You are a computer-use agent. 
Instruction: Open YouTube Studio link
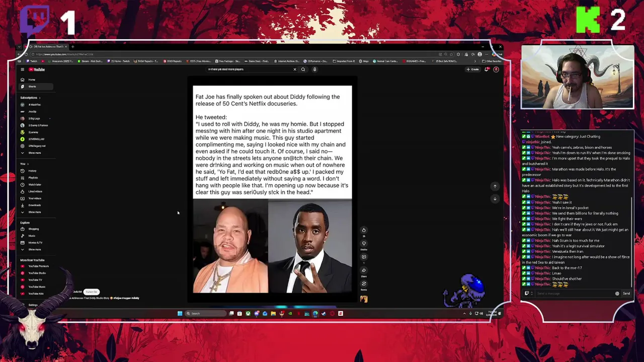(x=36, y=273)
